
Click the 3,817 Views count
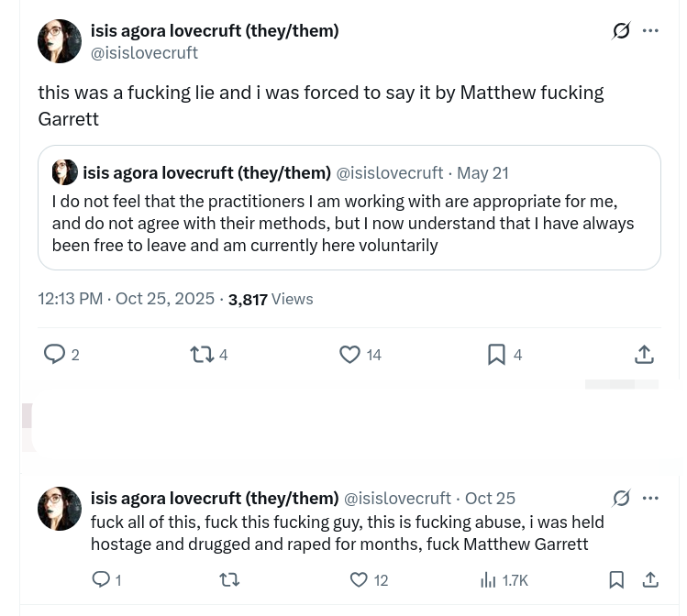click(270, 299)
